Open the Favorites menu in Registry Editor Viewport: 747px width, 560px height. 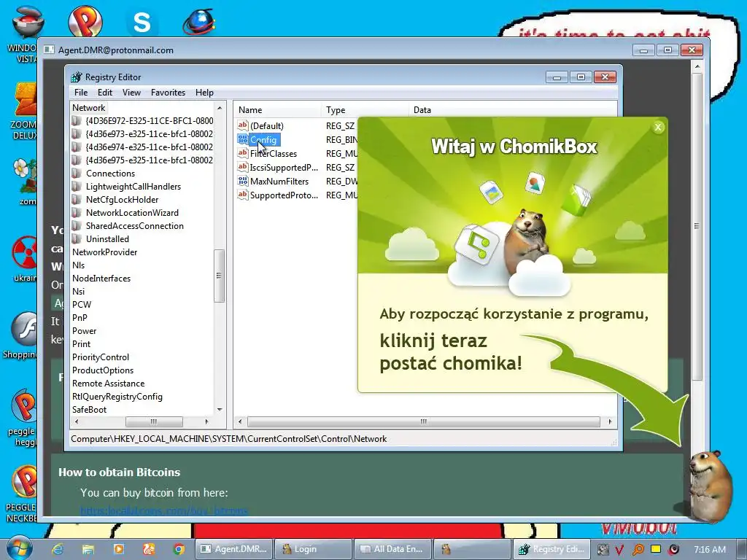pyautogui.click(x=168, y=93)
